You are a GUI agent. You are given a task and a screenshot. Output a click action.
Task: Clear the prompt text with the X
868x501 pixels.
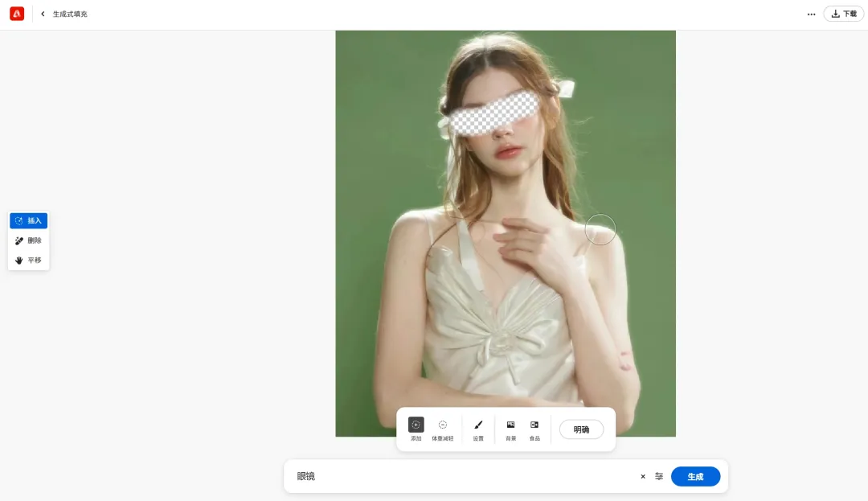point(643,477)
